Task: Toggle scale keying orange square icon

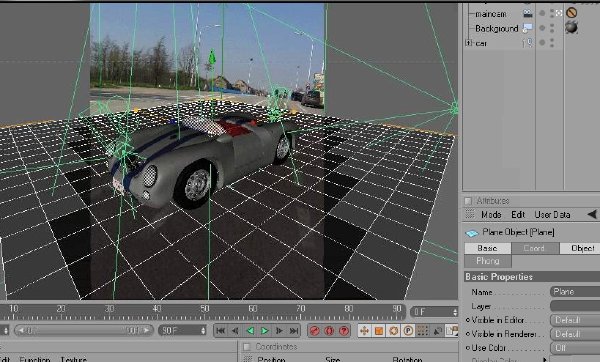Action: 379,331
